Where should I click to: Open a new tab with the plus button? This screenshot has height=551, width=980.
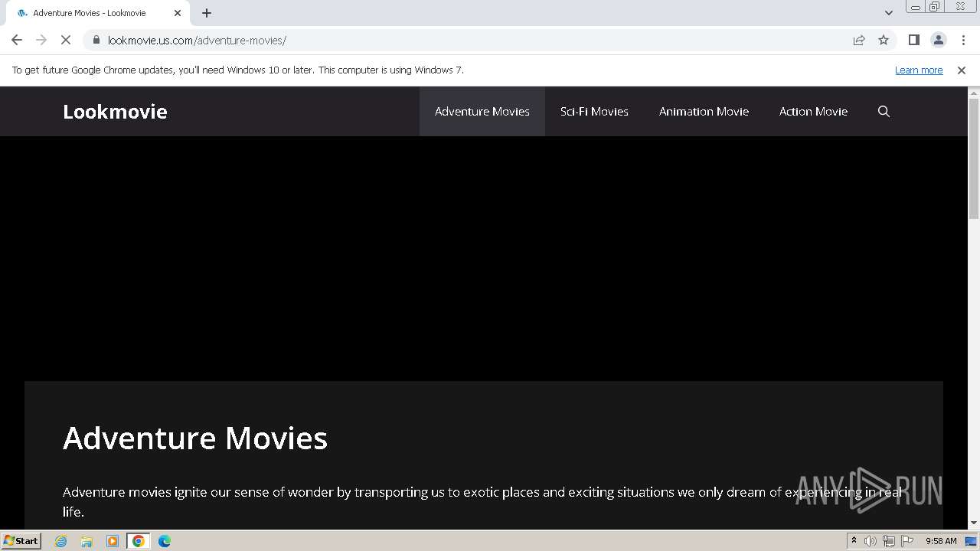coord(207,13)
